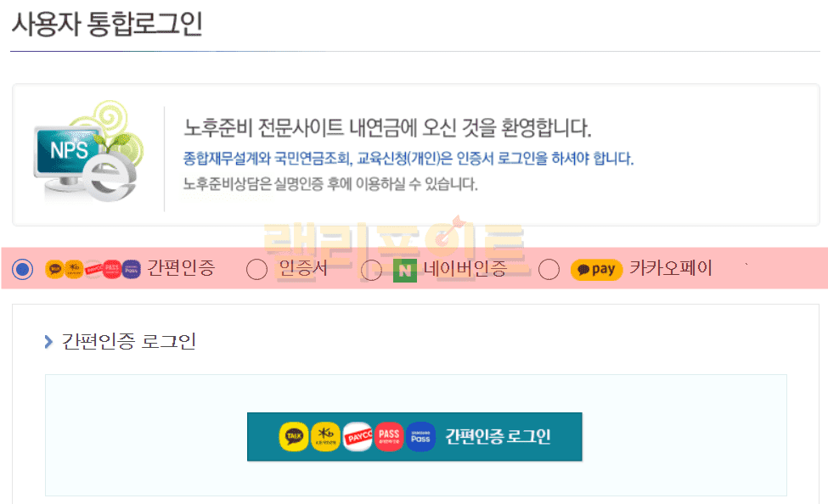
Task: Click the small icon cluster beside 간편인증
Action: (x=93, y=270)
